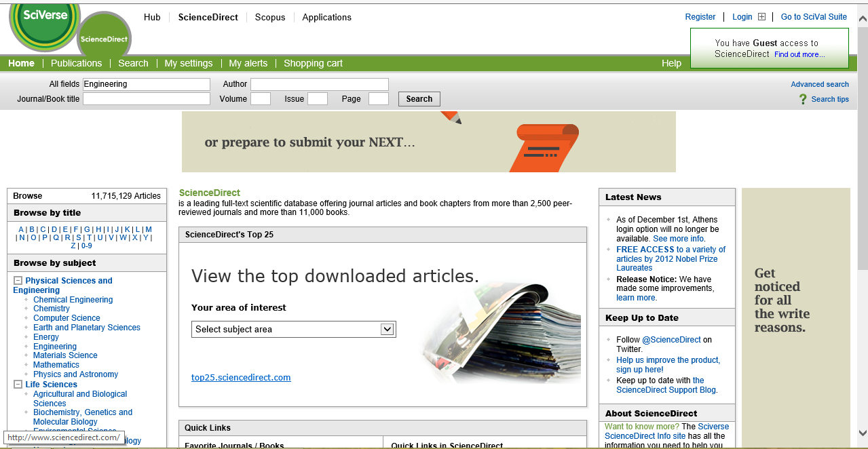Screen dimensions: 868x449
Task: Open the @ScienceDirect Twitter link
Action: 671,340
